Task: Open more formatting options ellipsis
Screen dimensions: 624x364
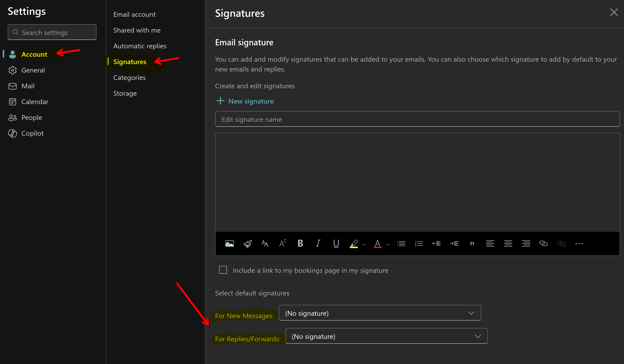Action: pos(579,244)
